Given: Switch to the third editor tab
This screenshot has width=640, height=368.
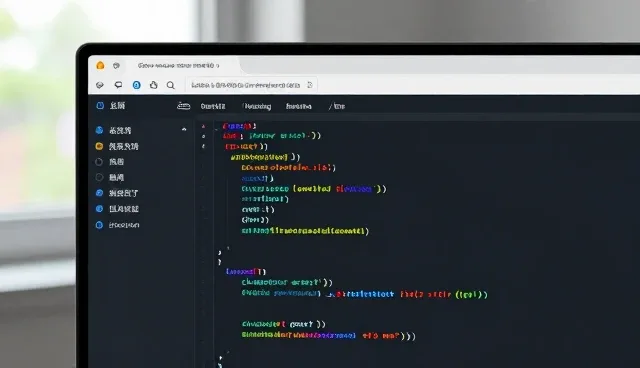Looking at the screenshot, I should tap(299, 106).
